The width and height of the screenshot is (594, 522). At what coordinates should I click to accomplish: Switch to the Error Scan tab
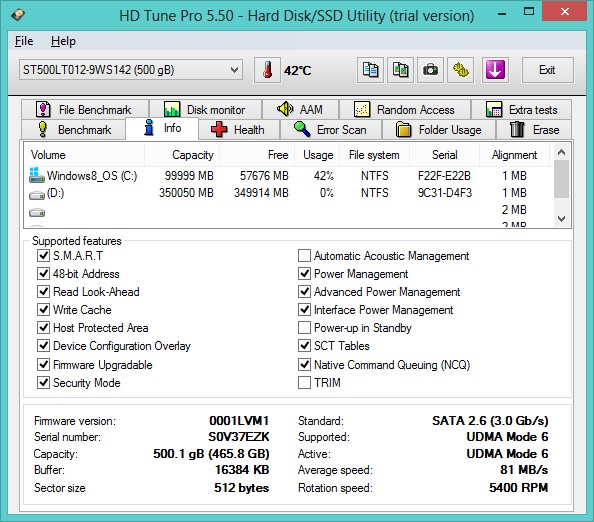[x=331, y=130]
